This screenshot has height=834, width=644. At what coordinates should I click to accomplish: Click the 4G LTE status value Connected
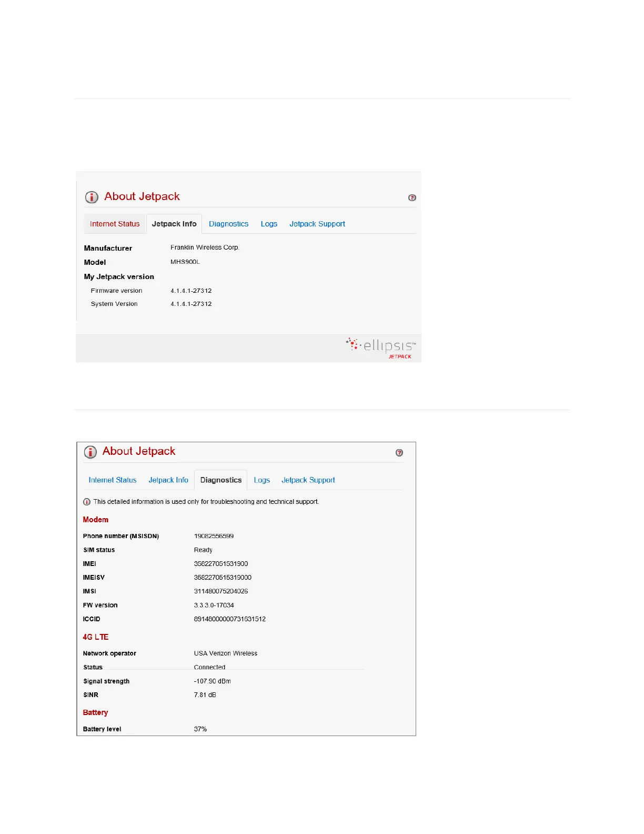(209, 667)
